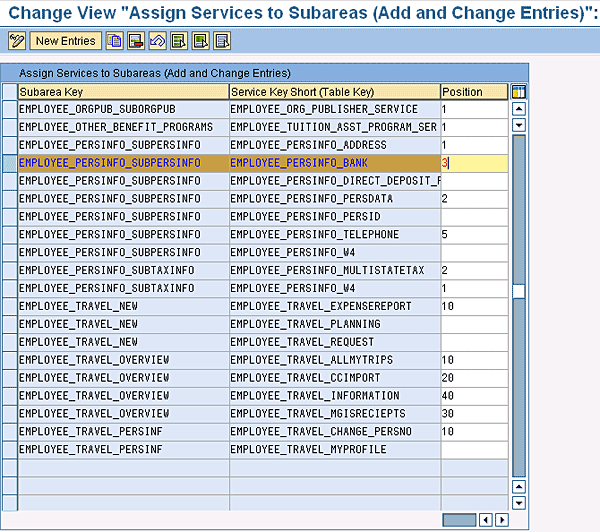Click the vertical scrollbar top up arrow
Viewport: 600px width, 532px height.
[x=518, y=109]
